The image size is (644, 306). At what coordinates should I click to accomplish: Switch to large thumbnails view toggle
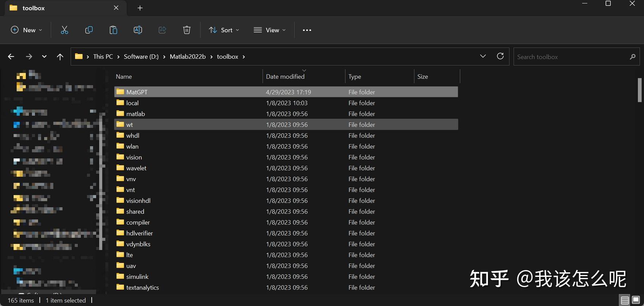pyautogui.click(x=636, y=300)
